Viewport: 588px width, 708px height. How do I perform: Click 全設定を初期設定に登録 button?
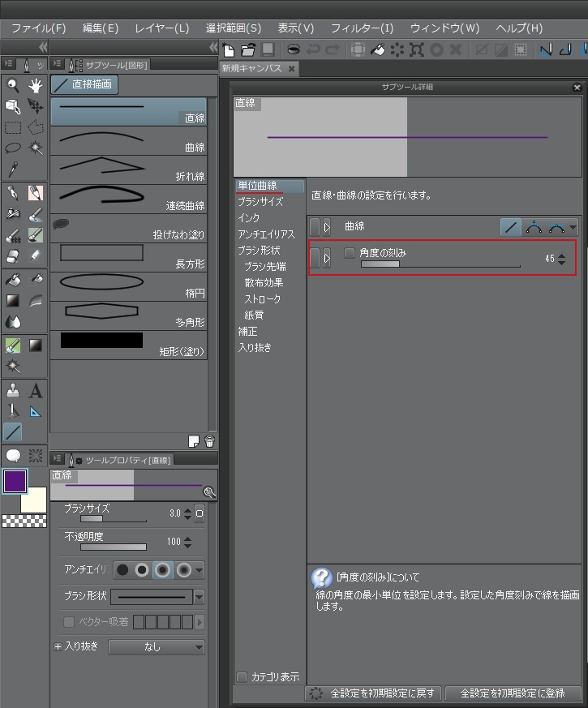pyautogui.click(x=513, y=693)
